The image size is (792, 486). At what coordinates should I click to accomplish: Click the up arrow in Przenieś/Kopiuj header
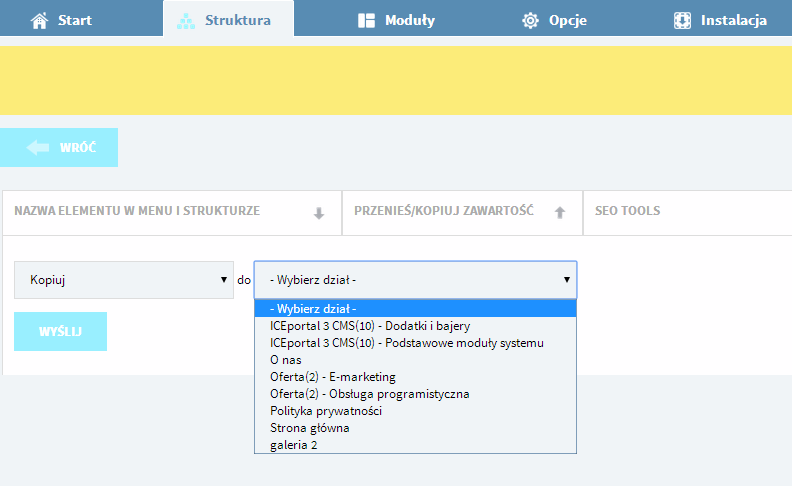[560, 213]
